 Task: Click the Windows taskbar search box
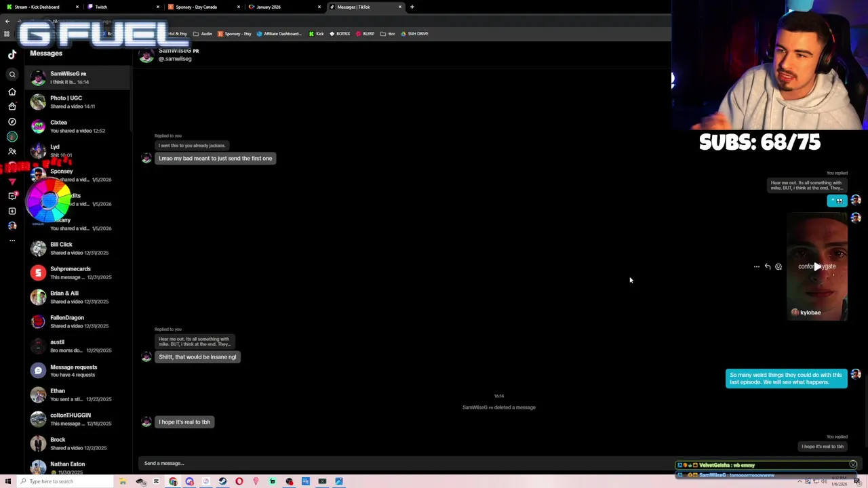(64, 482)
